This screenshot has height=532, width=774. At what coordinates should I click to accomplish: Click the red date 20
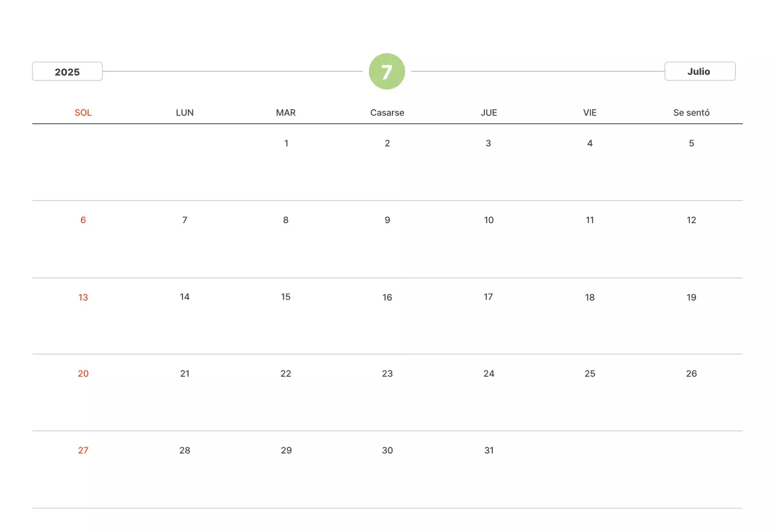[x=83, y=374]
